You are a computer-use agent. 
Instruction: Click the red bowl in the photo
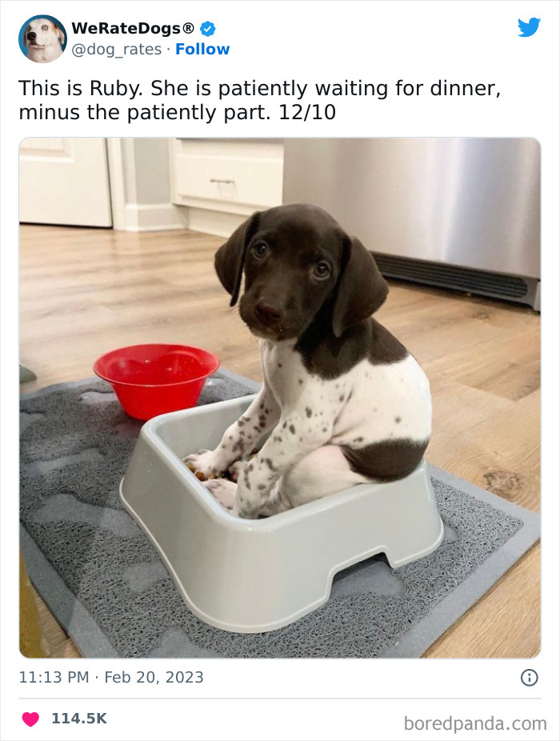click(x=156, y=381)
